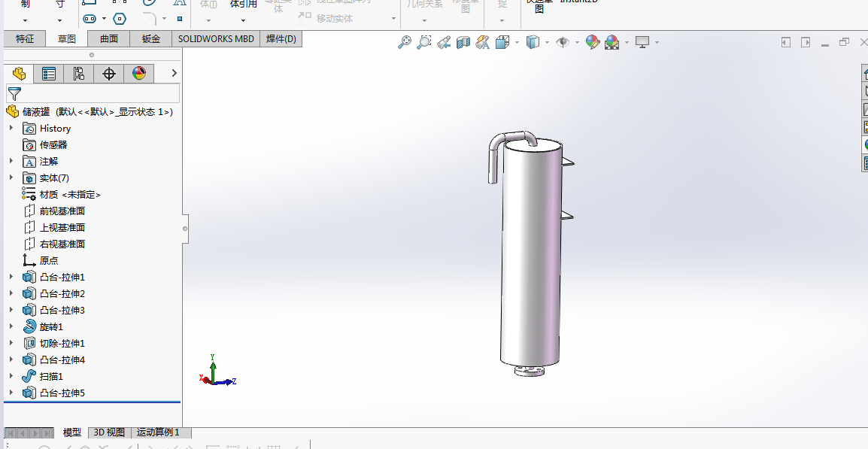This screenshot has height=449, width=868.
Task: Expand the 扫描1 feature
Action: click(x=11, y=376)
